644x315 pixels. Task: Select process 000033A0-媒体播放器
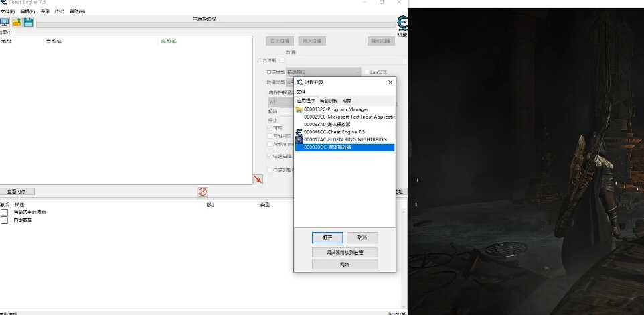(x=327, y=124)
